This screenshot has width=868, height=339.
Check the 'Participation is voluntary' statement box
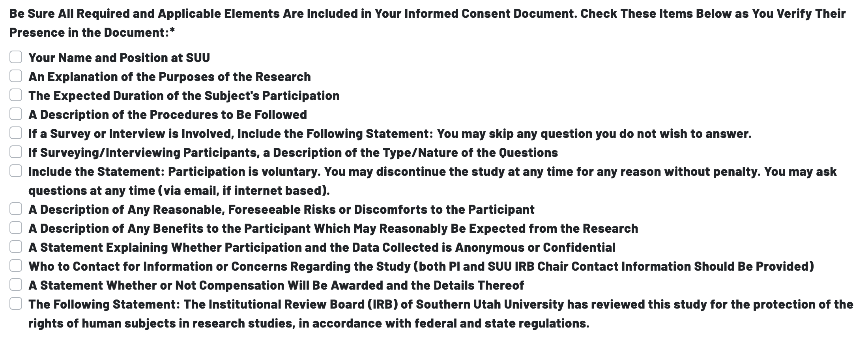pos(16,171)
